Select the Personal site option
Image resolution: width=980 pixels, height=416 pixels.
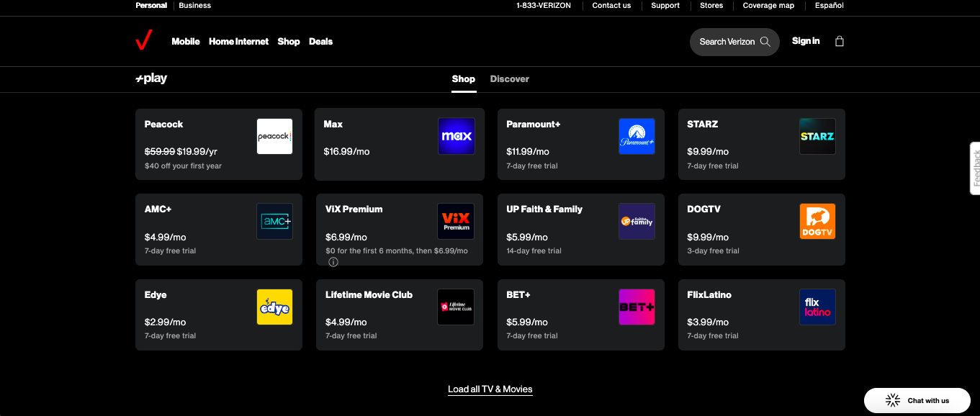click(x=151, y=5)
